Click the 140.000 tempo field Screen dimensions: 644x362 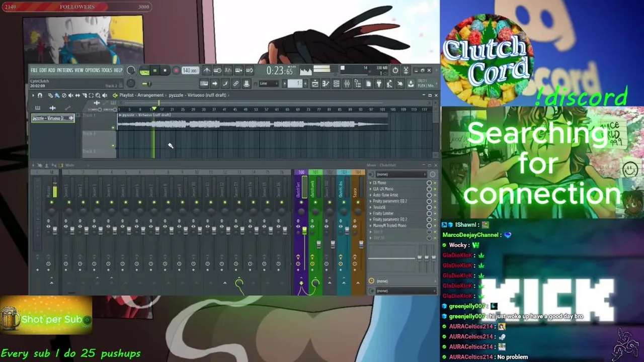pyautogui.click(x=190, y=70)
